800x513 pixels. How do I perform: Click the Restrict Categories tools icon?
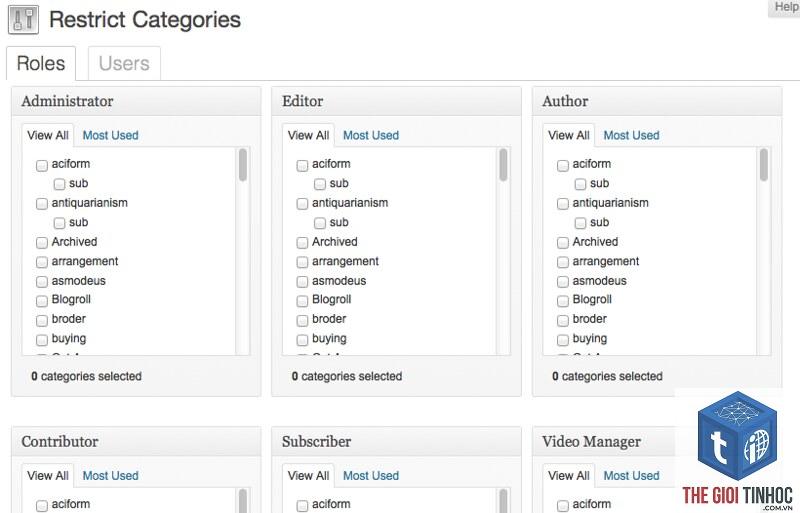[x=23, y=20]
